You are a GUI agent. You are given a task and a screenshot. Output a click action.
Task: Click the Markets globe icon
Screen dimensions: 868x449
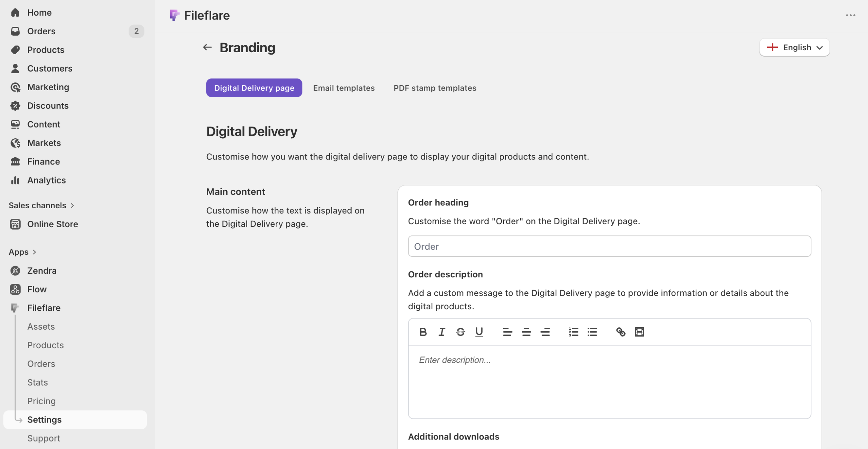(15, 143)
